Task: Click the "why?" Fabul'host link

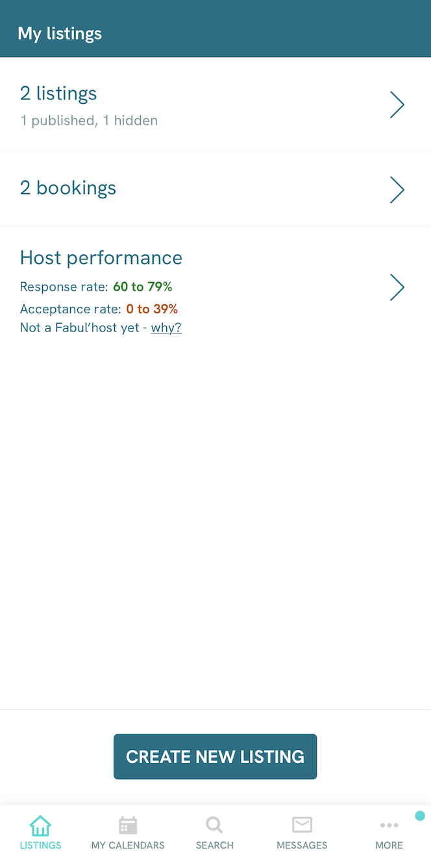Action: (166, 328)
